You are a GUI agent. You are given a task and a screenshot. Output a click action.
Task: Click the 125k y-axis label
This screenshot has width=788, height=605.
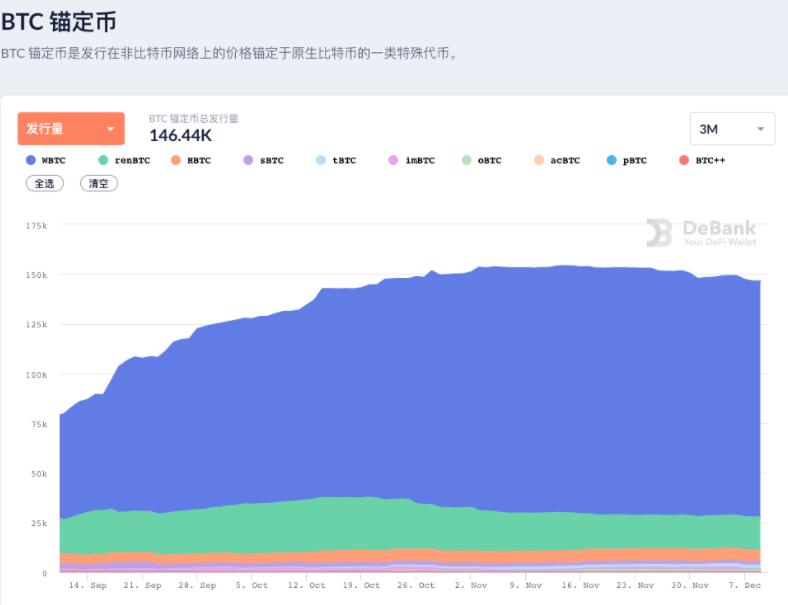tap(36, 324)
